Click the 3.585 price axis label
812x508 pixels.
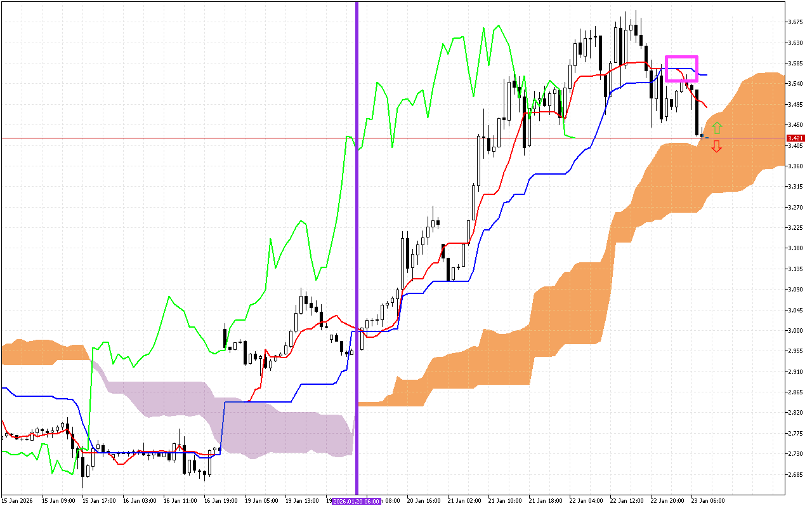(794, 63)
